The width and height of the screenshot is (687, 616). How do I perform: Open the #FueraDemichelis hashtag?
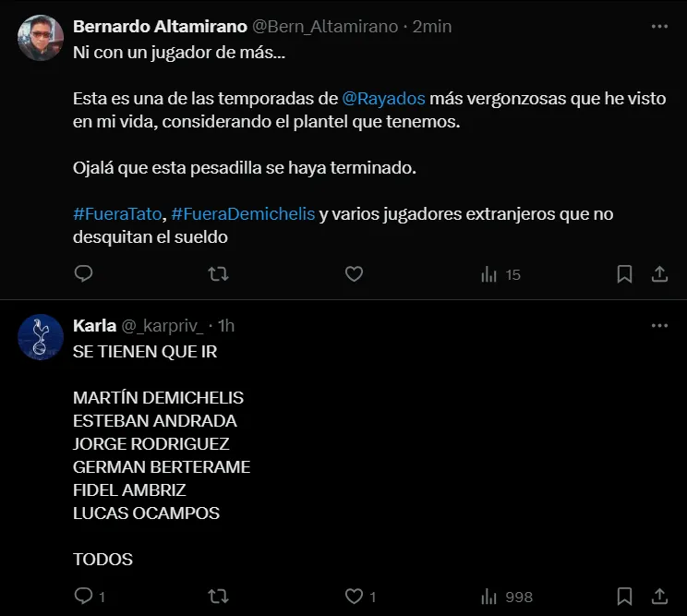[x=243, y=214]
